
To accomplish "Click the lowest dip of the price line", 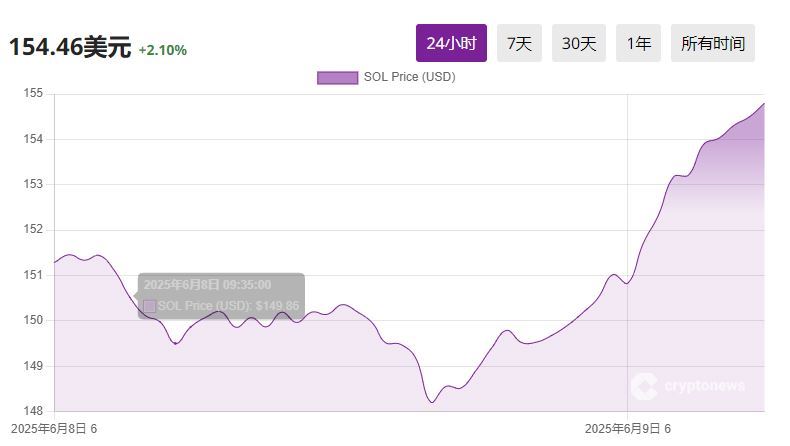I will click(x=432, y=402).
